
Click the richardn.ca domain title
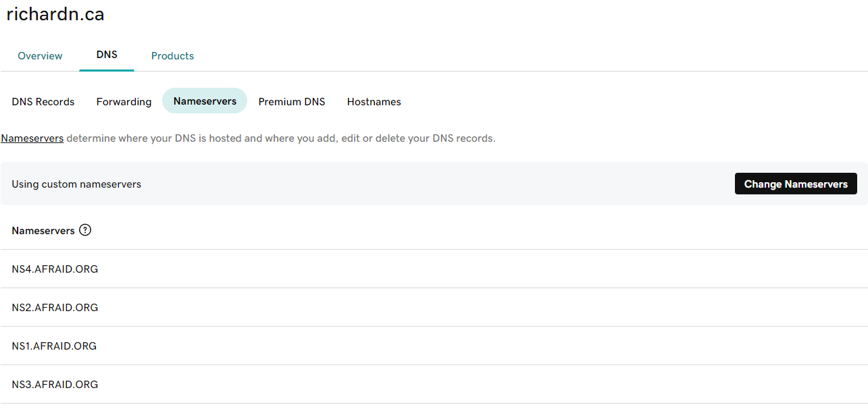click(x=55, y=14)
